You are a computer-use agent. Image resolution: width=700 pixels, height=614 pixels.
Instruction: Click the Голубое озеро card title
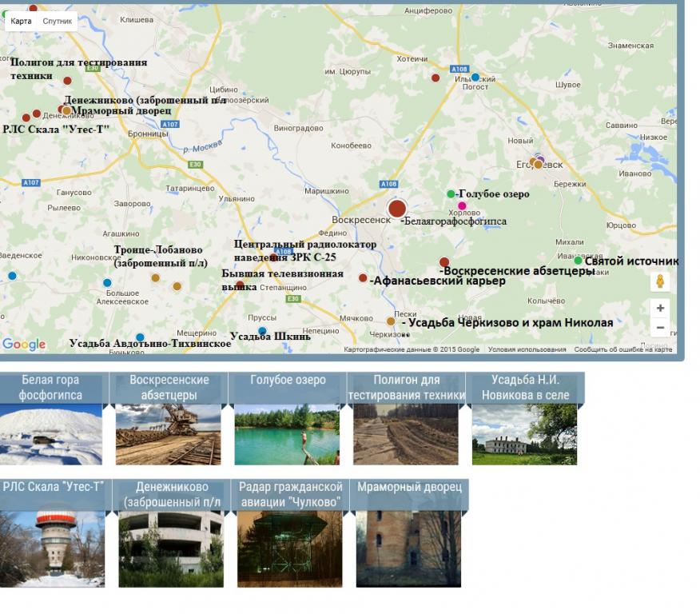[x=288, y=380]
